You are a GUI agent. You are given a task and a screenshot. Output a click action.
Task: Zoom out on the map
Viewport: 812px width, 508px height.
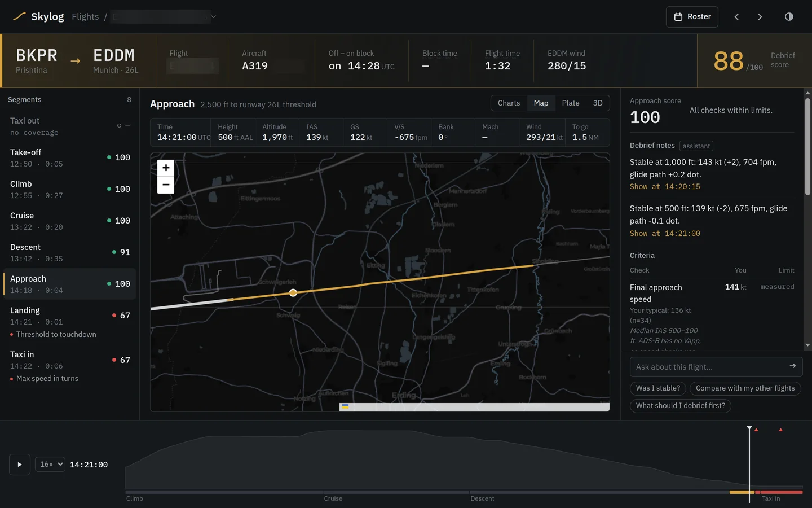point(166,185)
